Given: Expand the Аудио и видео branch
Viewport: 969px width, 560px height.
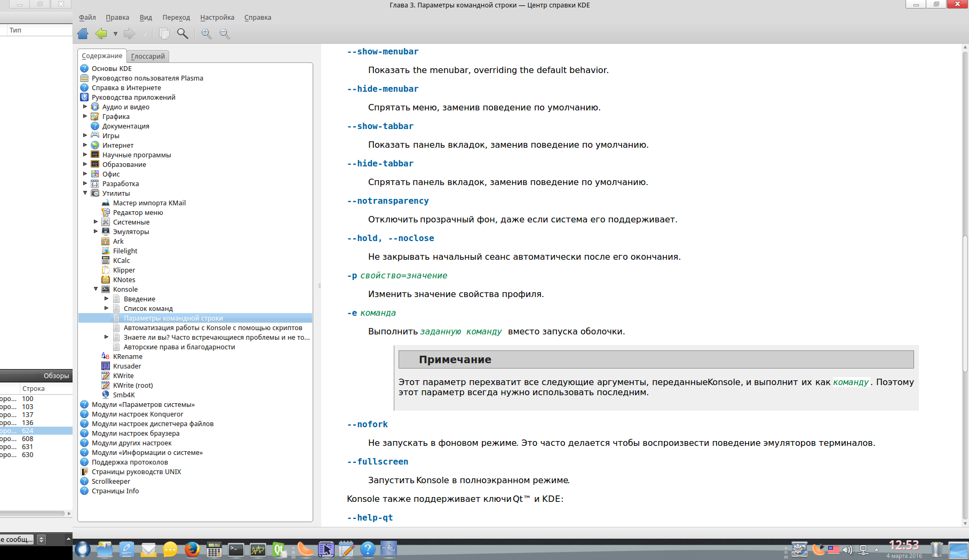Looking at the screenshot, I should click(x=85, y=107).
